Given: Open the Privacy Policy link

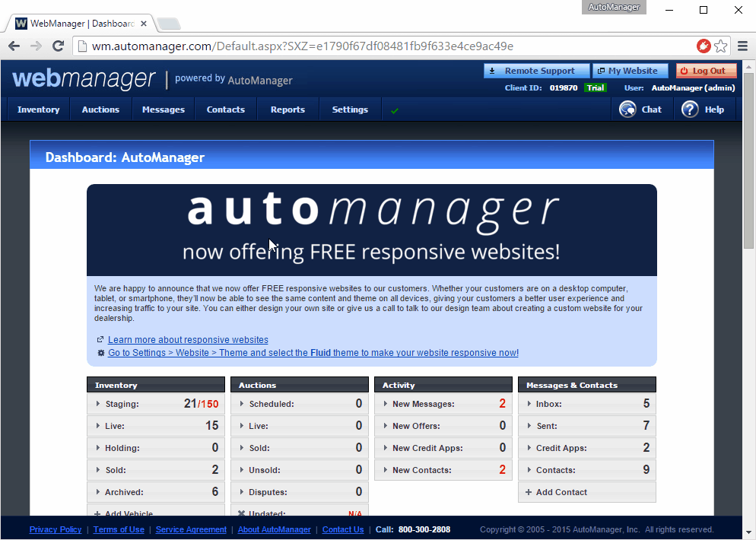Looking at the screenshot, I should click(x=56, y=529).
